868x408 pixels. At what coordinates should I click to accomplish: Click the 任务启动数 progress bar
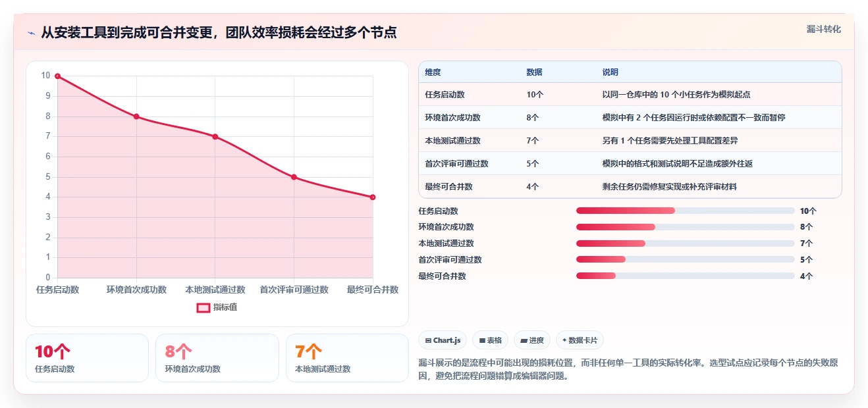point(686,211)
